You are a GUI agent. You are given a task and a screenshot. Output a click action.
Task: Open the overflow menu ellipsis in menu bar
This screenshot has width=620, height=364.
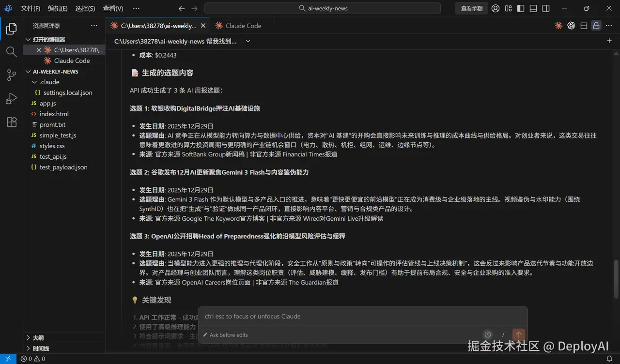point(136,8)
